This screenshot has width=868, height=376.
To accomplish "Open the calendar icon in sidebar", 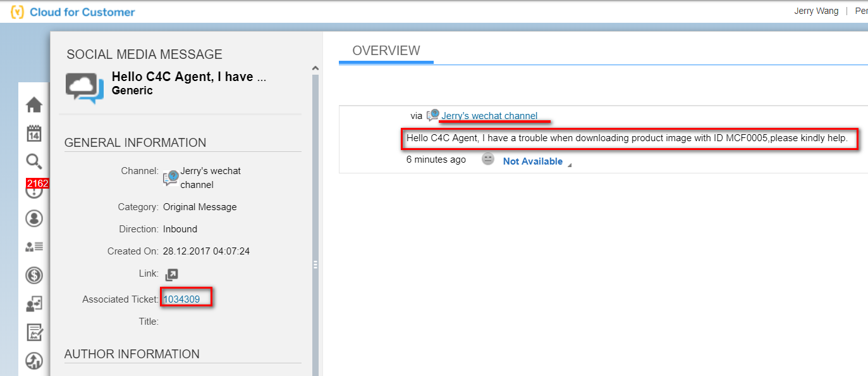I will tap(34, 134).
